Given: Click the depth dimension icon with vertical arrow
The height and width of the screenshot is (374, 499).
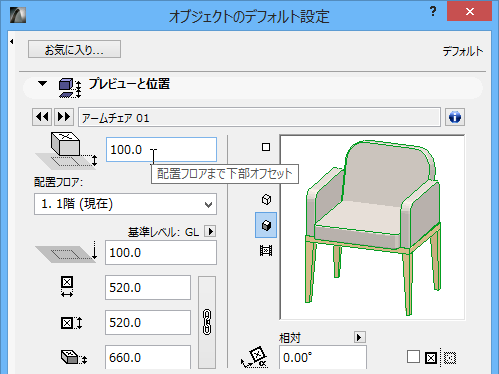Looking at the screenshot, I should click(71, 323).
